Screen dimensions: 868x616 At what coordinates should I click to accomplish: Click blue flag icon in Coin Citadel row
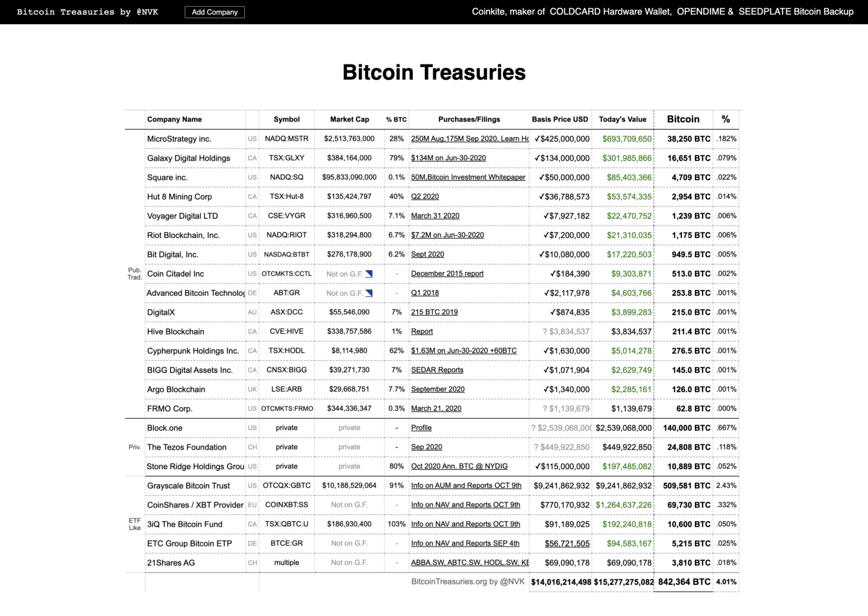pyautogui.click(x=369, y=274)
